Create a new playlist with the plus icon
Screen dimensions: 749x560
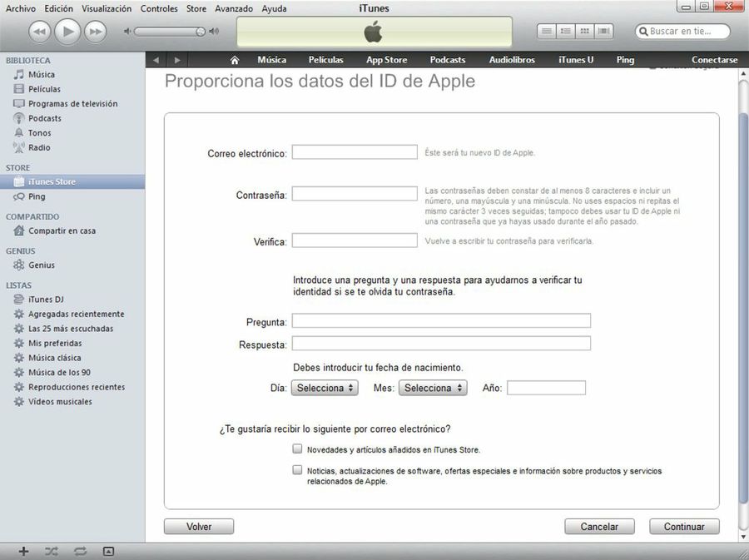pos(22,551)
